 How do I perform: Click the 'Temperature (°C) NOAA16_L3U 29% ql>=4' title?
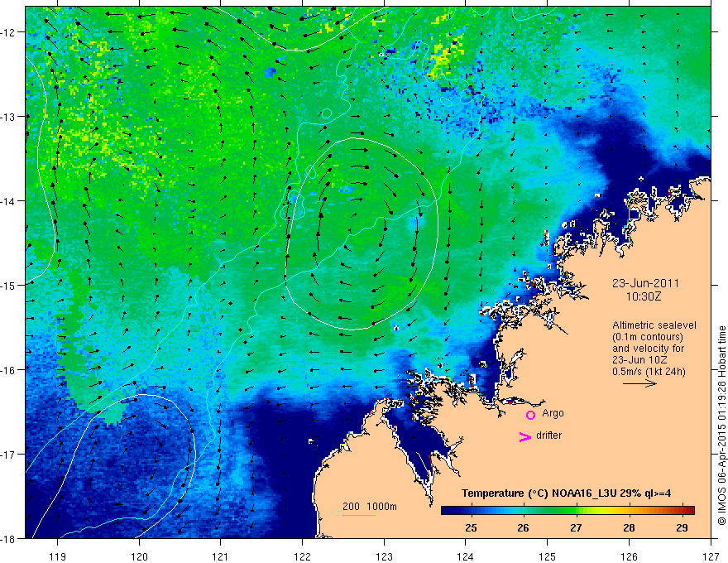566,493
